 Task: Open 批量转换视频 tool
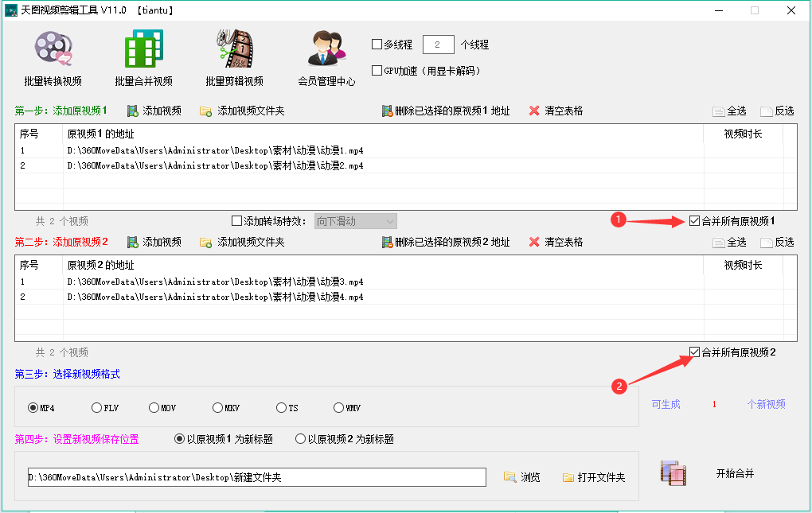coord(53,58)
